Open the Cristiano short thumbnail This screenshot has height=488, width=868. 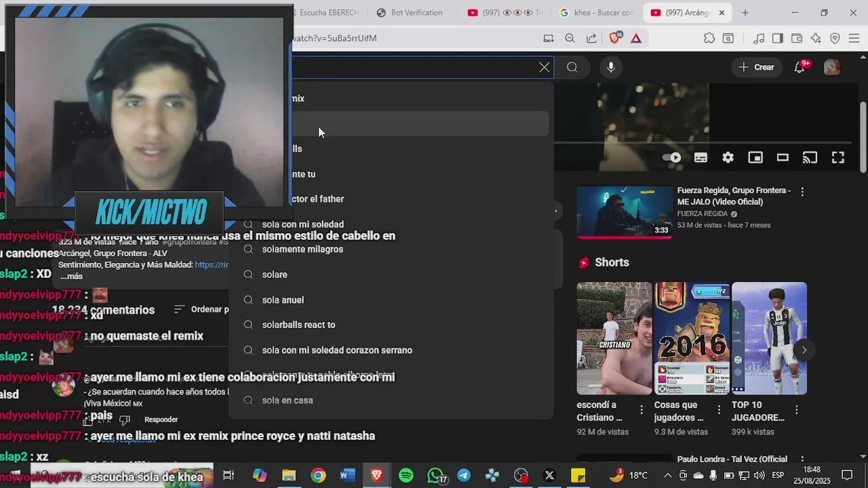tap(614, 338)
